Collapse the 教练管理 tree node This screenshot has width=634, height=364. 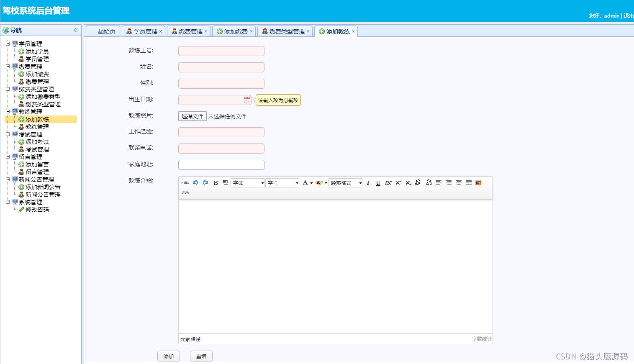[x=8, y=111]
